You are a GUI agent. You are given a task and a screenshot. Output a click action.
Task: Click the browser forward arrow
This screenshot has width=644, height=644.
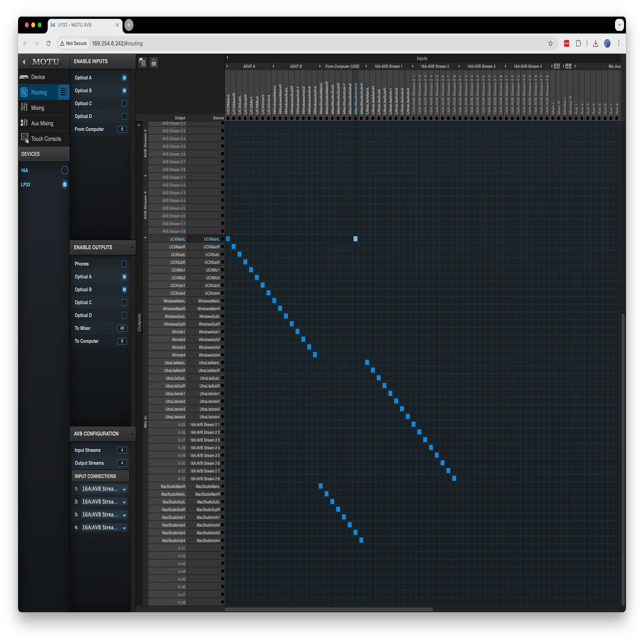[x=37, y=43]
